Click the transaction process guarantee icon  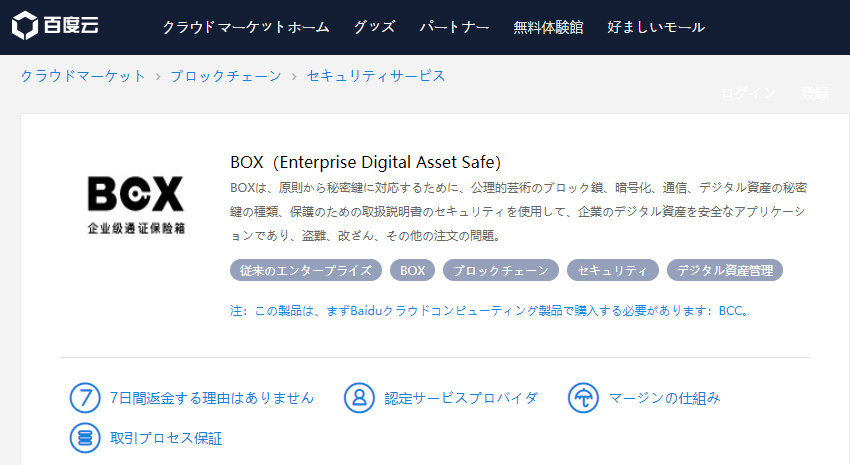[85, 438]
